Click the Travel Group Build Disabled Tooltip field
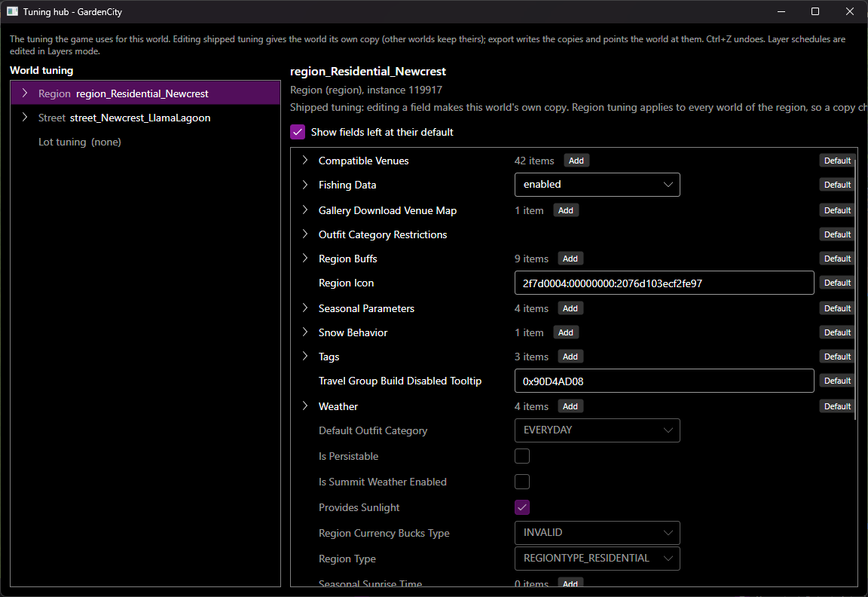Image resolution: width=868 pixels, height=597 pixels. click(665, 381)
